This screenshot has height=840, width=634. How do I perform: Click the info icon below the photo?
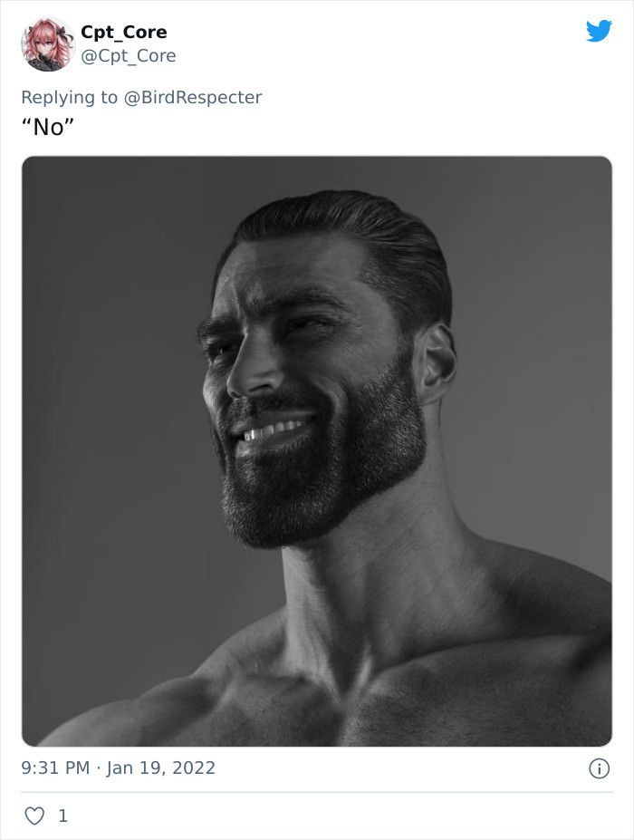[x=601, y=767]
